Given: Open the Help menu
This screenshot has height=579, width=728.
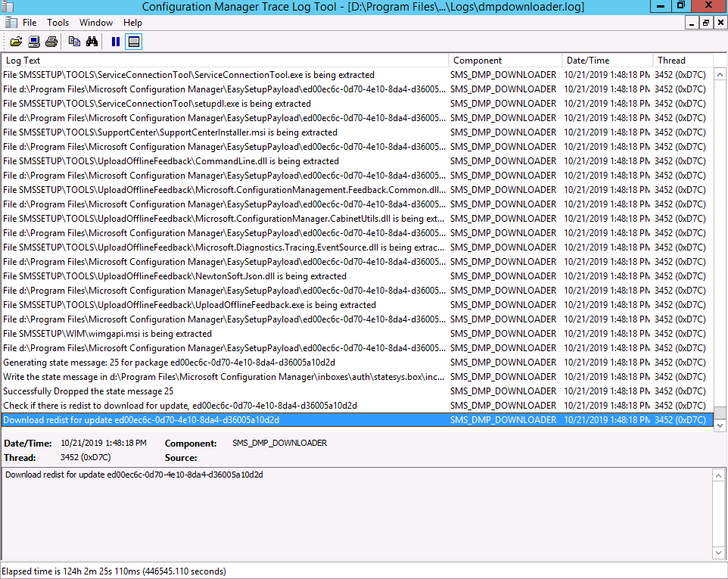Looking at the screenshot, I should pos(132,22).
